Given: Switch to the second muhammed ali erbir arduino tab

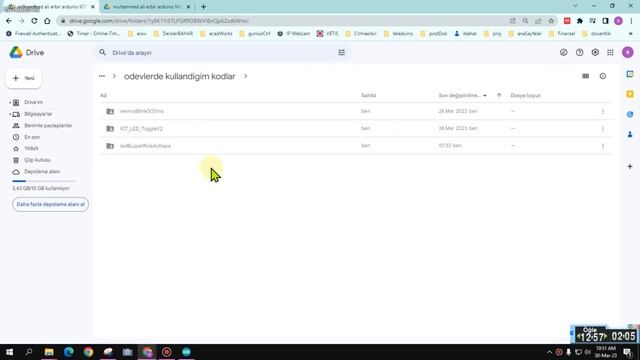Looking at the screenshot, I should pos(146,7).
